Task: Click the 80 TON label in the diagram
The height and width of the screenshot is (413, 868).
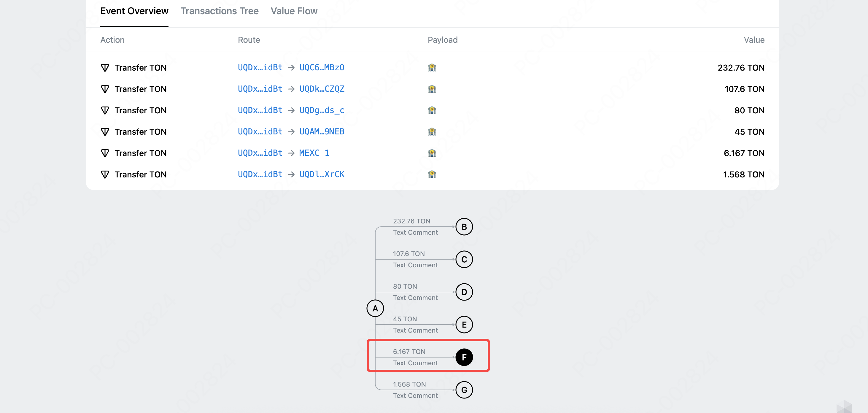Action: coord(405,287)
